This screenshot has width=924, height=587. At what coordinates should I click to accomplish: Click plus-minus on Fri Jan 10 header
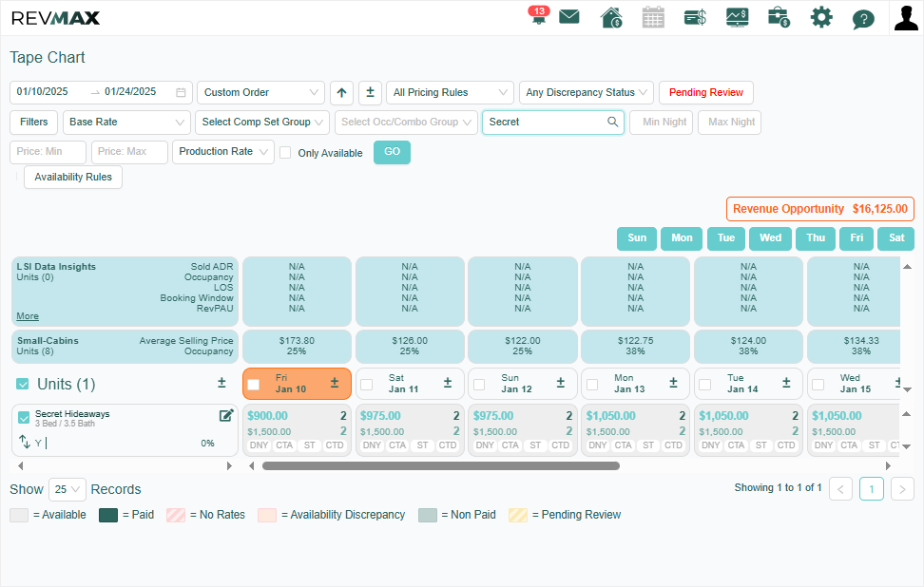[x=335, y=383]
